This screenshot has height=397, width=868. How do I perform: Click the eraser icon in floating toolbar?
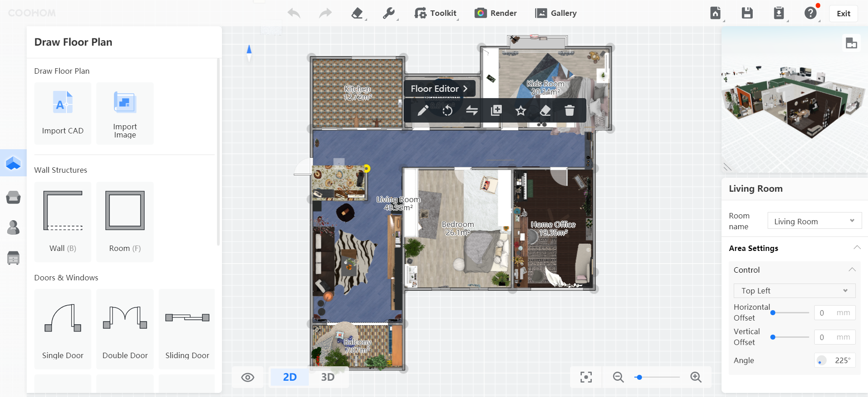coord(545,110)
